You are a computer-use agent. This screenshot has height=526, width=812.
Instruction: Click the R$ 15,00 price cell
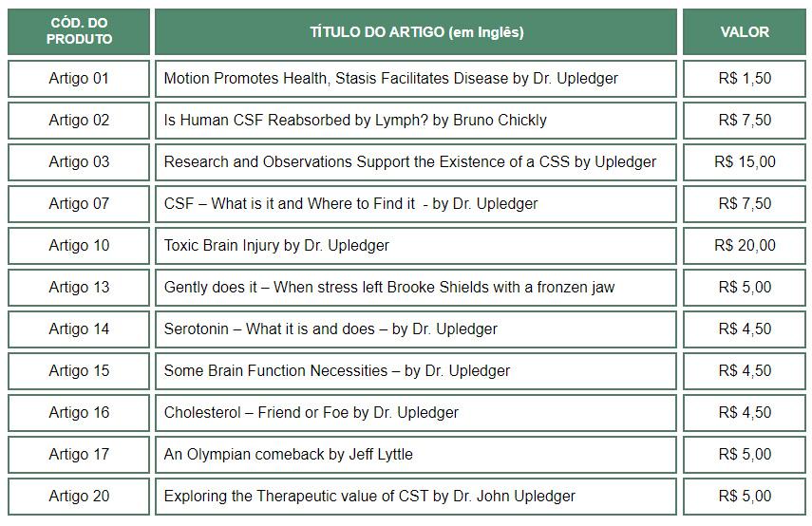(745, 161)
